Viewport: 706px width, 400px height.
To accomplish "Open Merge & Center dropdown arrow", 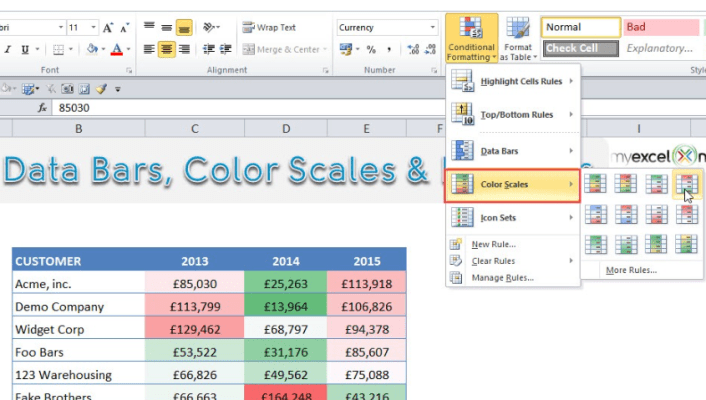I will (x=325, y=49).
